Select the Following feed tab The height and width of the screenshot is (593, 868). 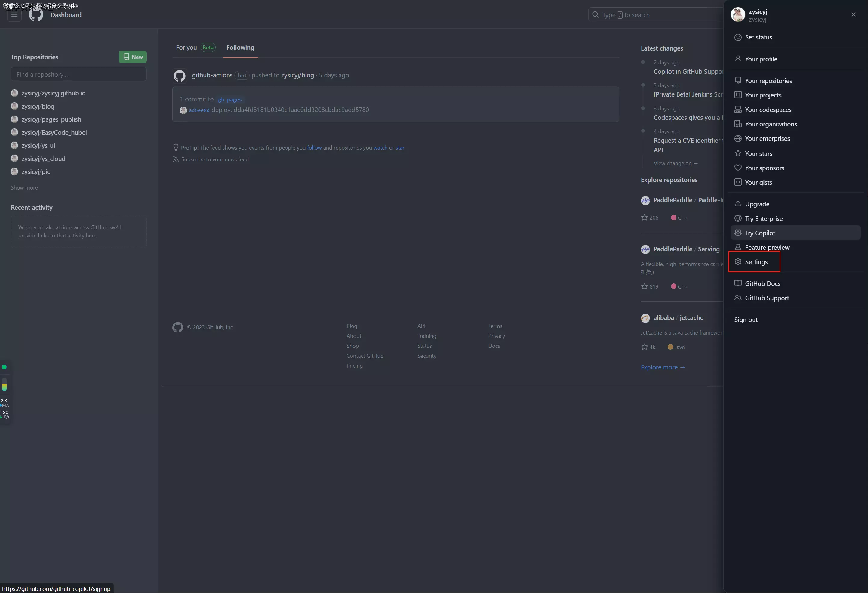point(240,48)
